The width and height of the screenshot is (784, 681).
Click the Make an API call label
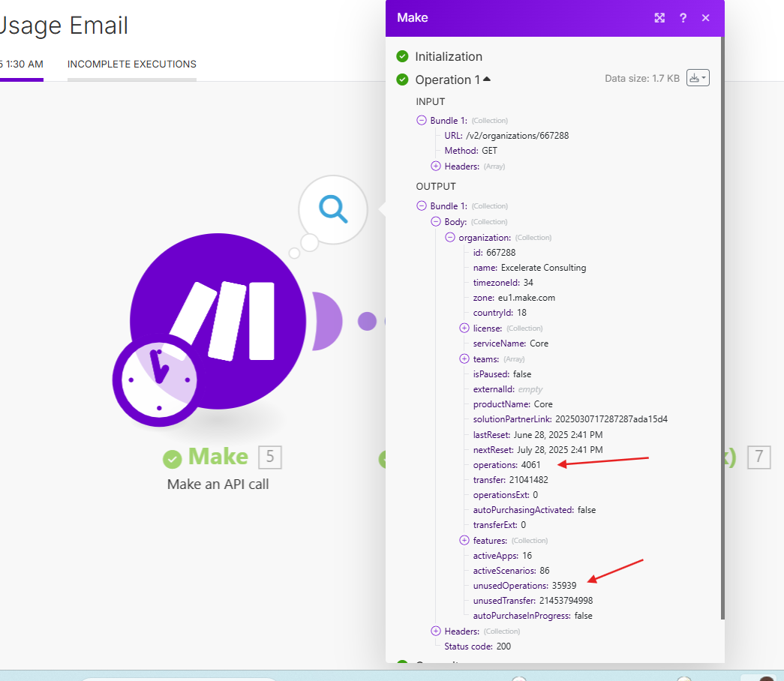click(x=218, y=484)
